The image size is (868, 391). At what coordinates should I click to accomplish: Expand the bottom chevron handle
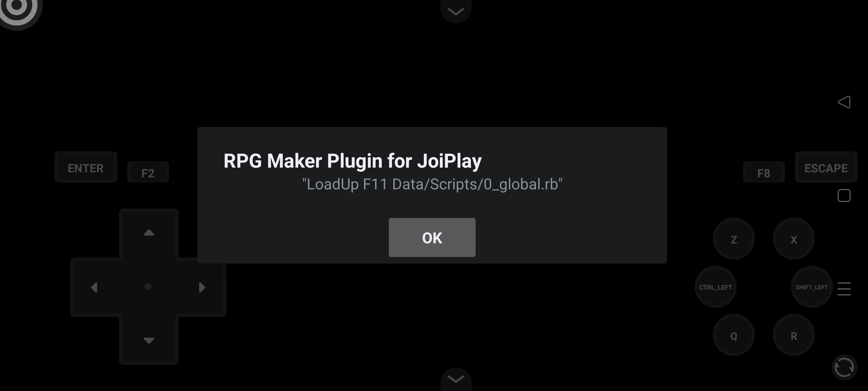(x=456, y=379)
